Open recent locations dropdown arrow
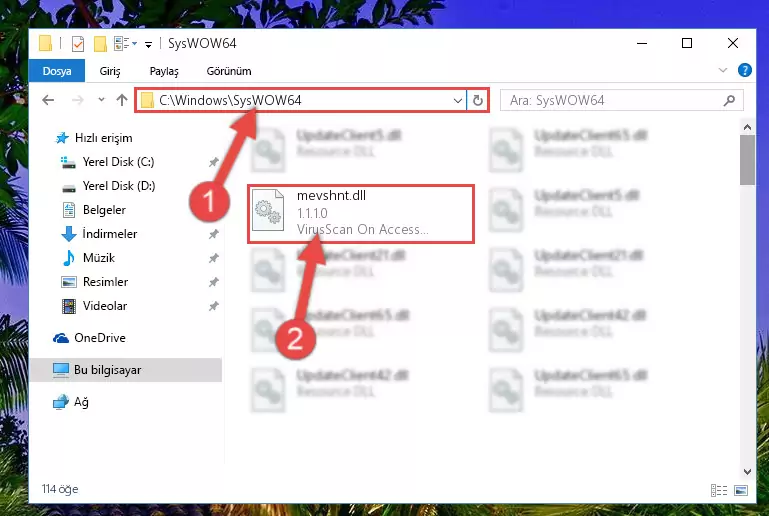This screenshot has width=769, height=516. coord(101,100)
